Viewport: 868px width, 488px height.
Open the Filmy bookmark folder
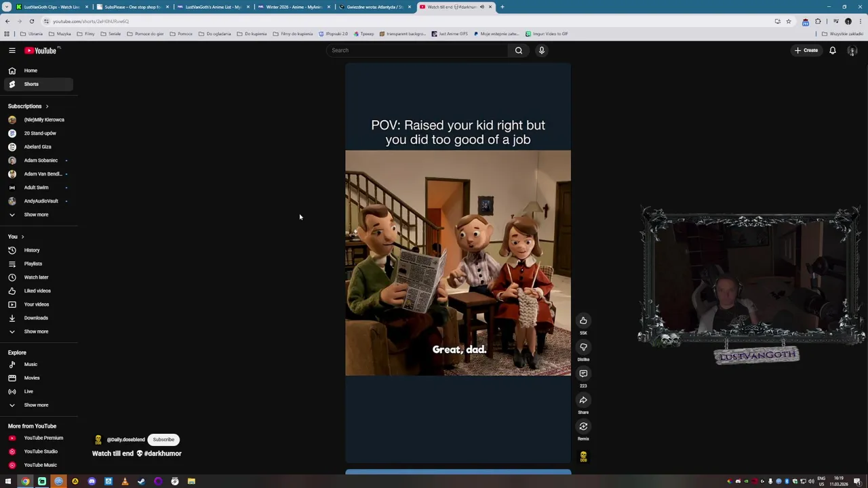coord(86,33)
